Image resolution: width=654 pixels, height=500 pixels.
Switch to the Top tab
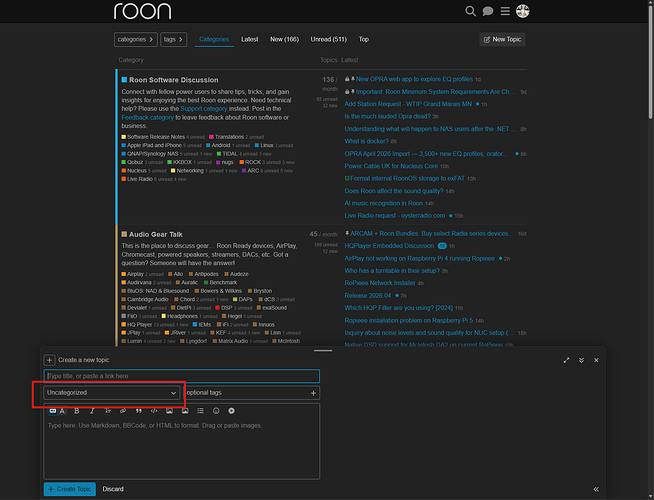click(364, 39)
